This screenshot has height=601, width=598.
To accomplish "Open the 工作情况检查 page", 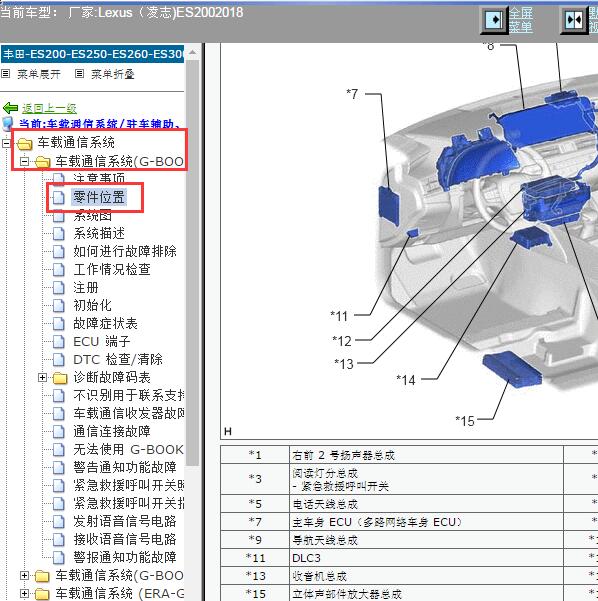I will [x=112, y=269].
